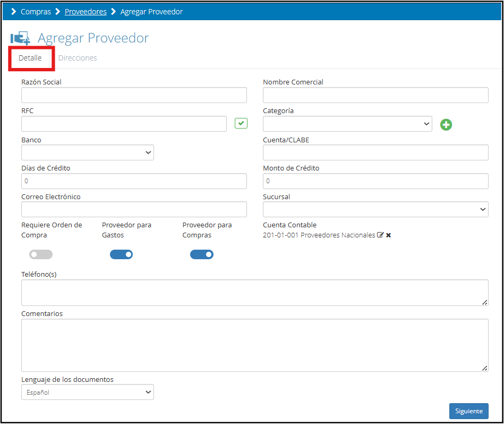The height and width of the screenshot is (426, 504).
Task: Edit the Cuenta Contable pencil icon
Action: pyautogui.click(x=380, y=235)
